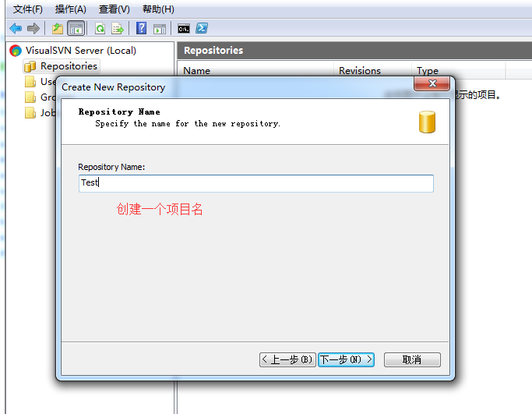
Task: Click 'Specify the name for the new repository.' text
Action: 188,124
